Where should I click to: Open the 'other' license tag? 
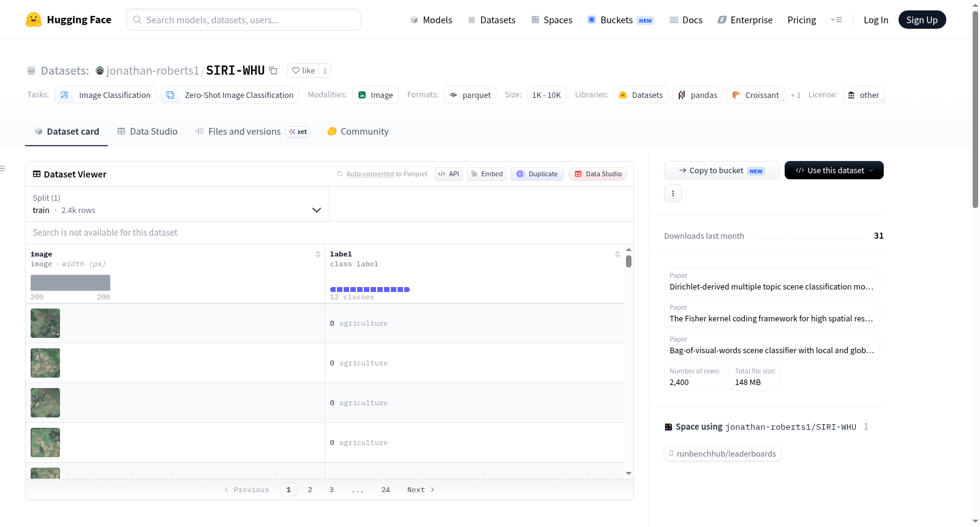click(864, 95)
